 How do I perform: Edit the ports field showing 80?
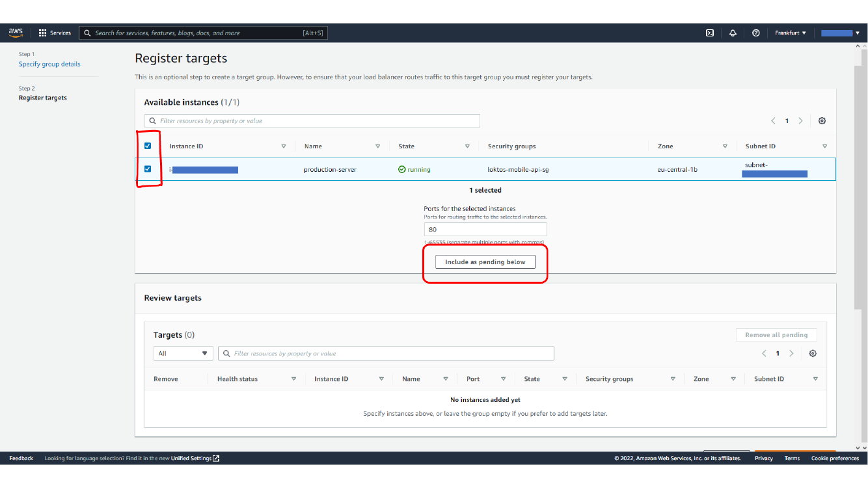point(485,230)
